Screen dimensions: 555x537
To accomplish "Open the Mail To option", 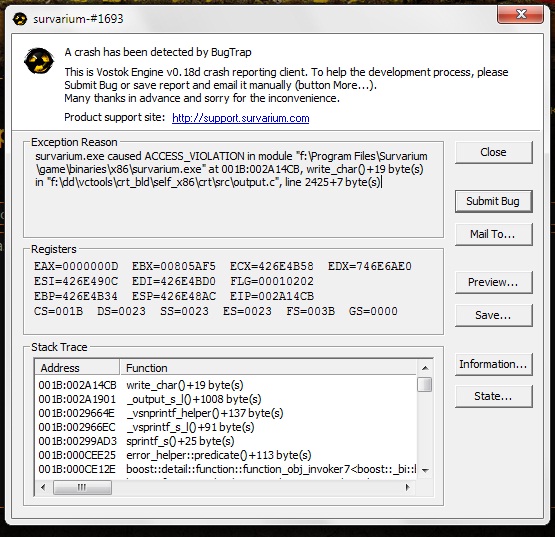I will 493,234.
